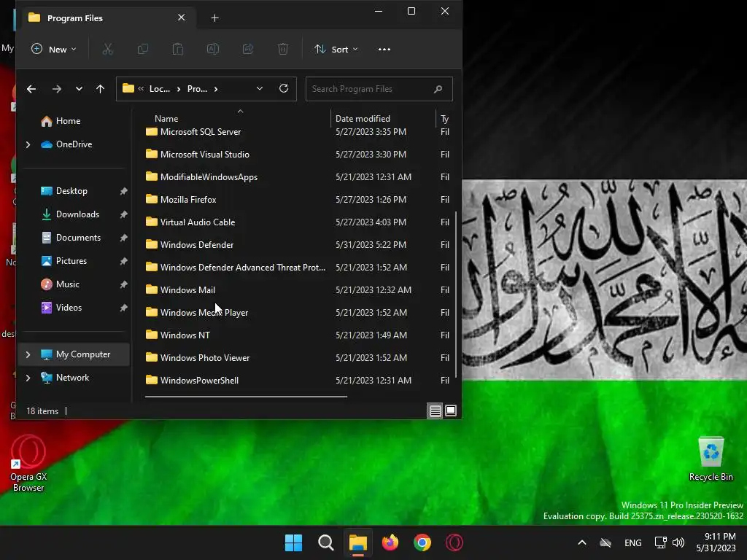The width and height of the screenshot is (747, 560).
Task: Launch Firefox from the taskbar
Action: (390, 542)
